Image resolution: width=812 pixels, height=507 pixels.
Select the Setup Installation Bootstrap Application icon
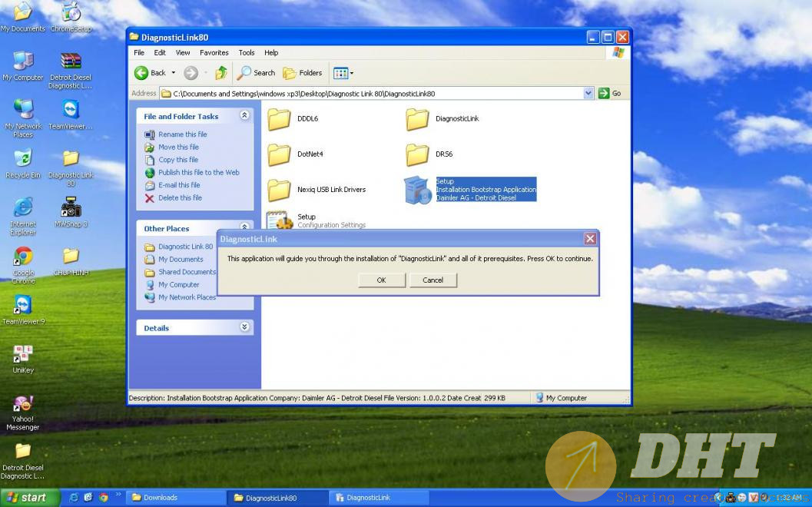(418, 190)
